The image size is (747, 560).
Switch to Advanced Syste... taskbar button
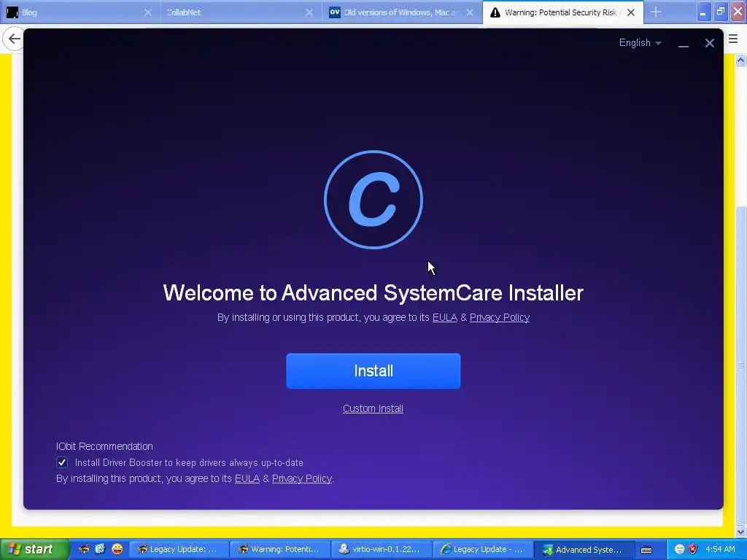point(584,549)
